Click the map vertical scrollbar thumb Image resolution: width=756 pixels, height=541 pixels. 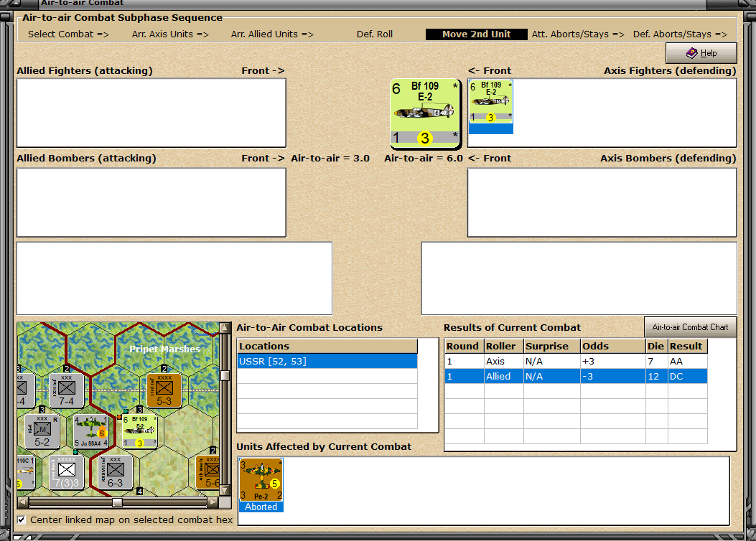(225, 376)
